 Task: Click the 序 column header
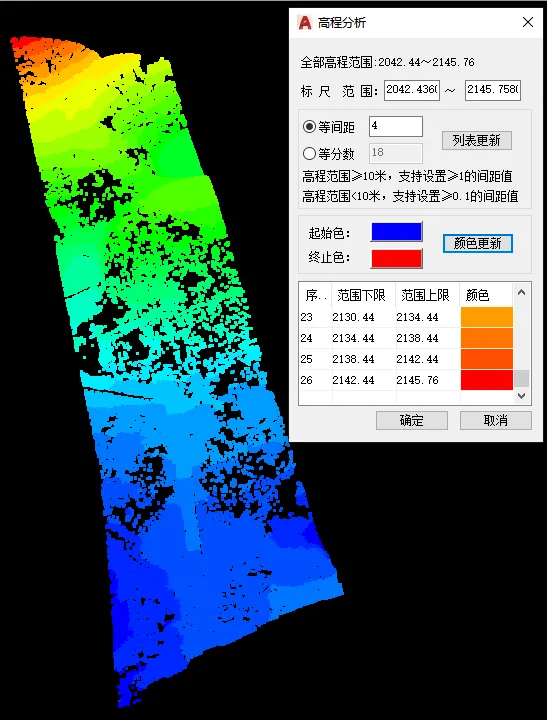[315, 295]
